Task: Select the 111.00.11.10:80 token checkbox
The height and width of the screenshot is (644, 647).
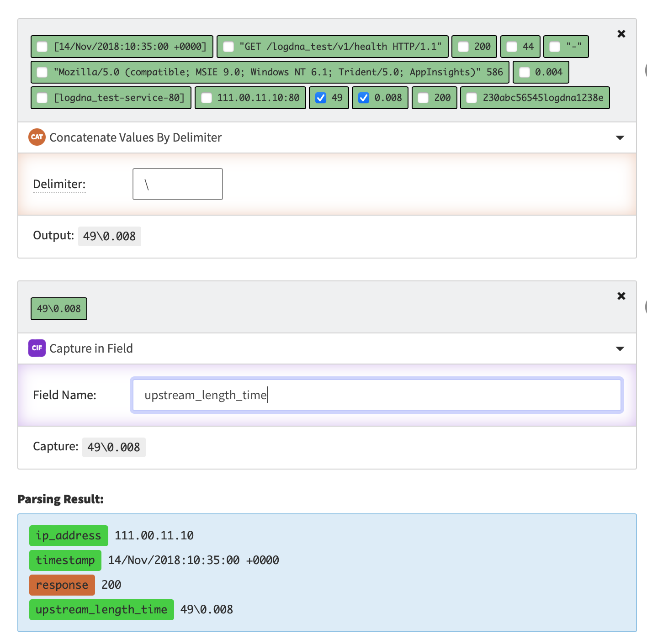Action: tap(207, 98)
